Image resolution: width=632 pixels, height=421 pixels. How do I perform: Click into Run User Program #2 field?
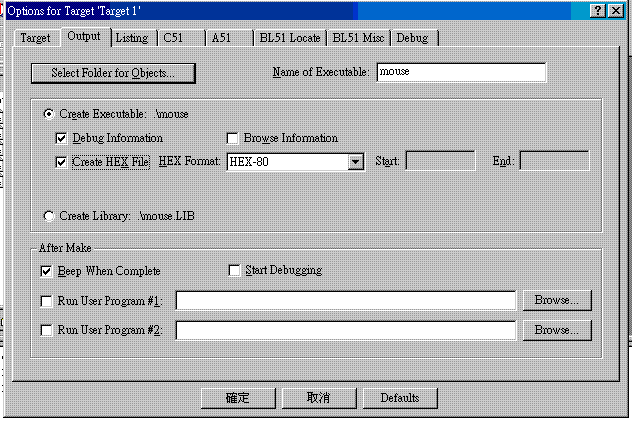point(345,330)
